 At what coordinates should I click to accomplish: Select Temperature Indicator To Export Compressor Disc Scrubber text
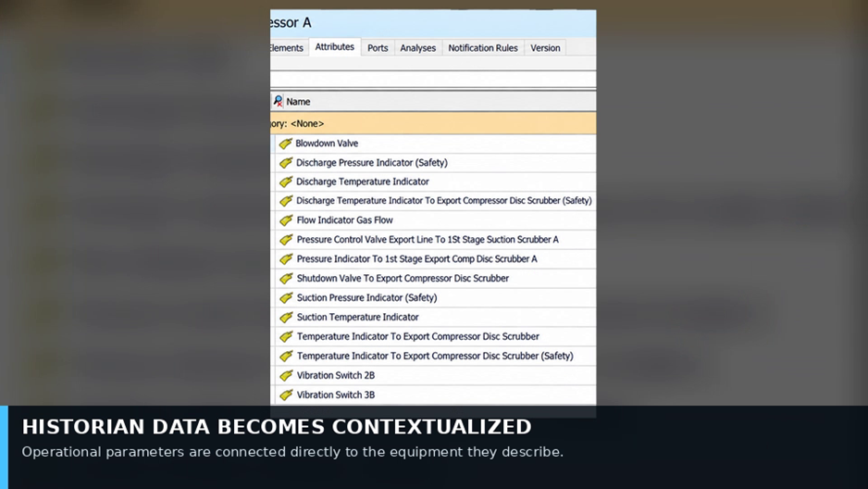tap(418, 337)
